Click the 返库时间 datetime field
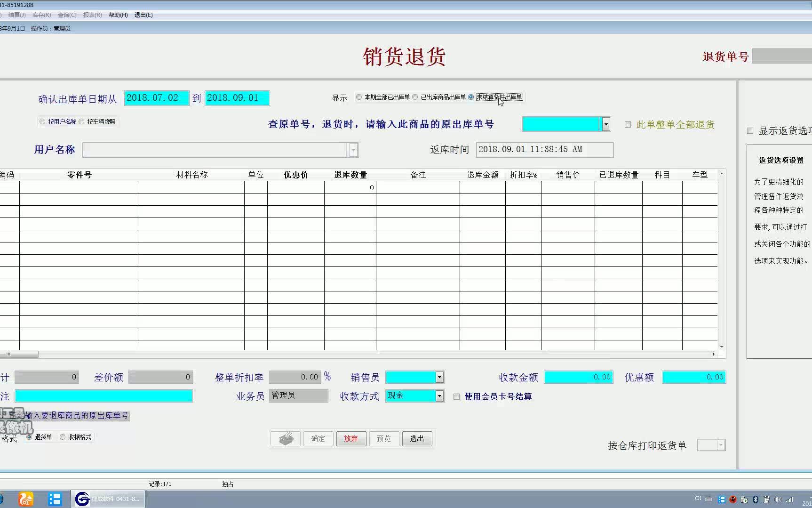The height and width of the screenshot is (508, 812). point(545,150)
